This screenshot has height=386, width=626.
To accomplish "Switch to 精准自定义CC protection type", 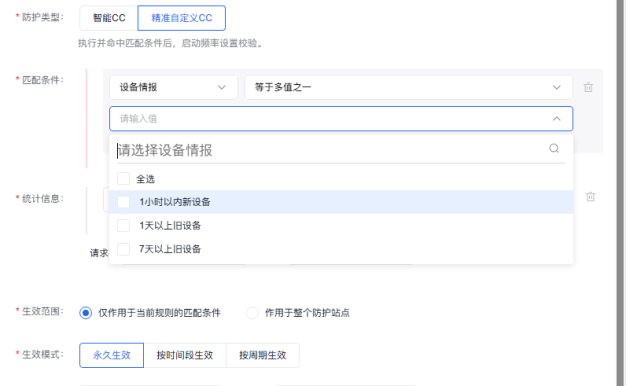I will coord(182,18).
